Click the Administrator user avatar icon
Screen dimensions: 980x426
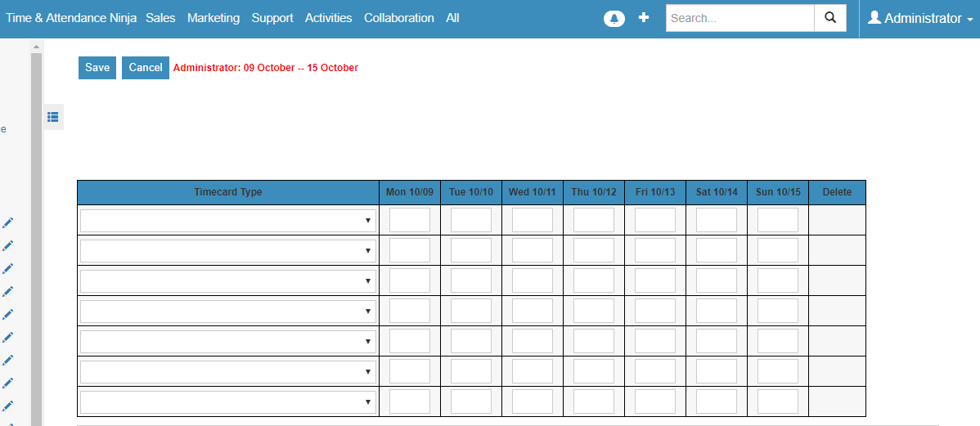(874, 17)
